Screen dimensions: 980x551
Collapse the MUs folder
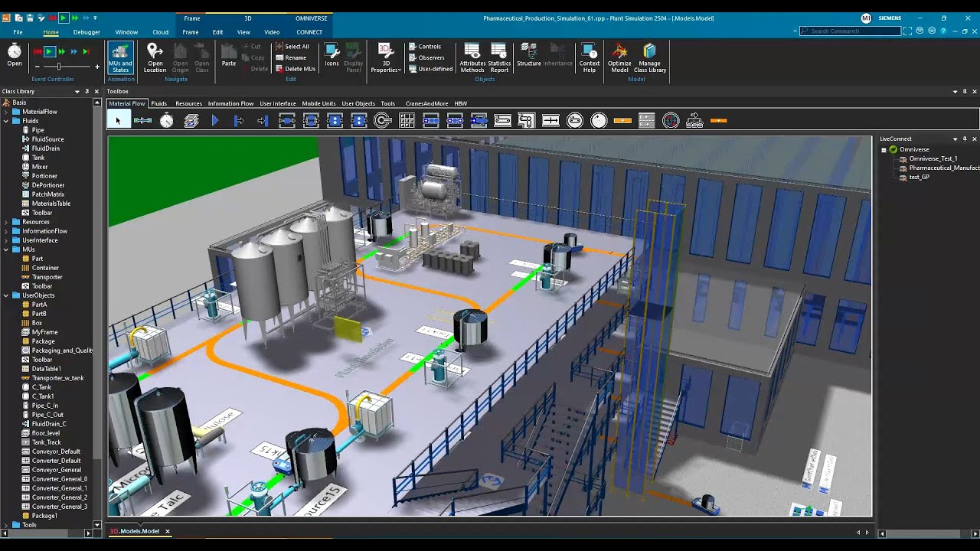6,249
